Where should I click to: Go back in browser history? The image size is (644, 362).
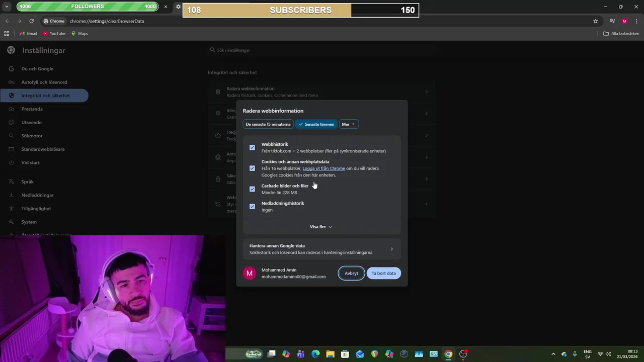point(7,21)
